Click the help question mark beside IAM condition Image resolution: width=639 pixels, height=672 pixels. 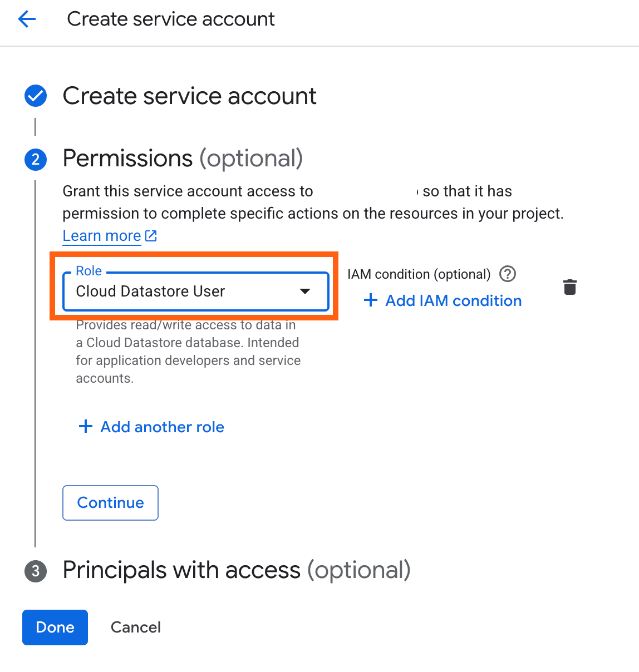[x=507, y=274]
